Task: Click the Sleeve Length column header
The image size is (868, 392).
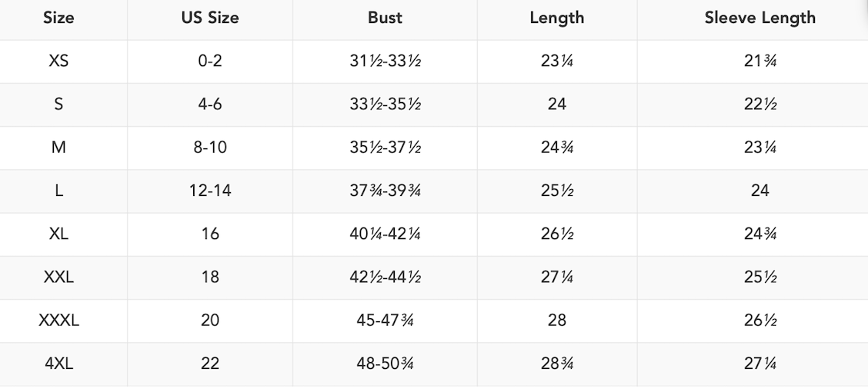Action: click(759, 18)
